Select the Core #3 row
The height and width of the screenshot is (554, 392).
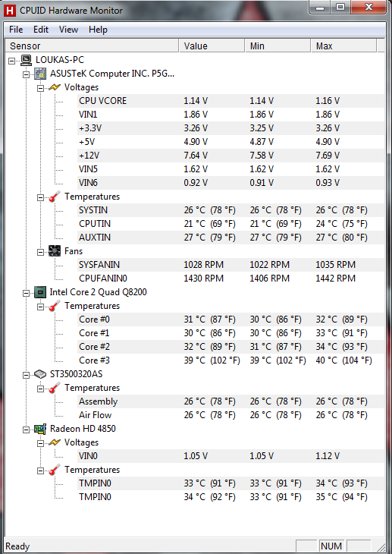(230, 360)
